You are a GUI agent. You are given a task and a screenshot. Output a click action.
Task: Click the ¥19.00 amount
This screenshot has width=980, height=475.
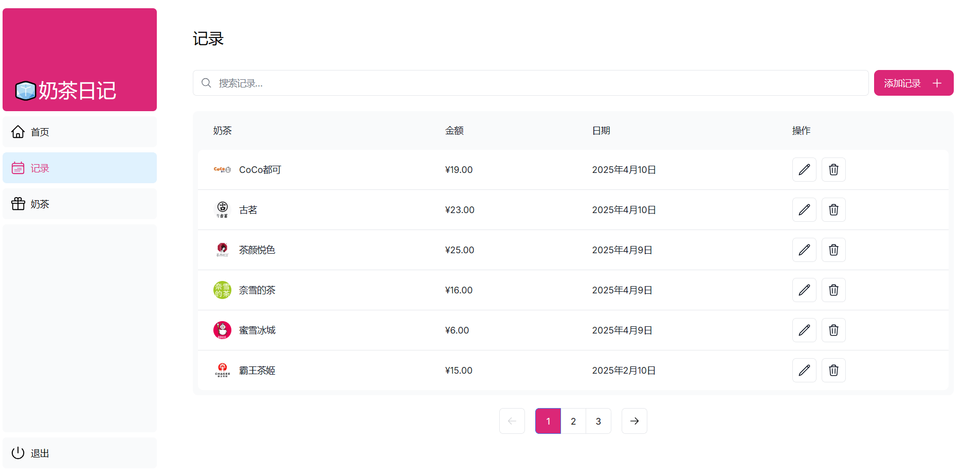click(x=459, y=169)
